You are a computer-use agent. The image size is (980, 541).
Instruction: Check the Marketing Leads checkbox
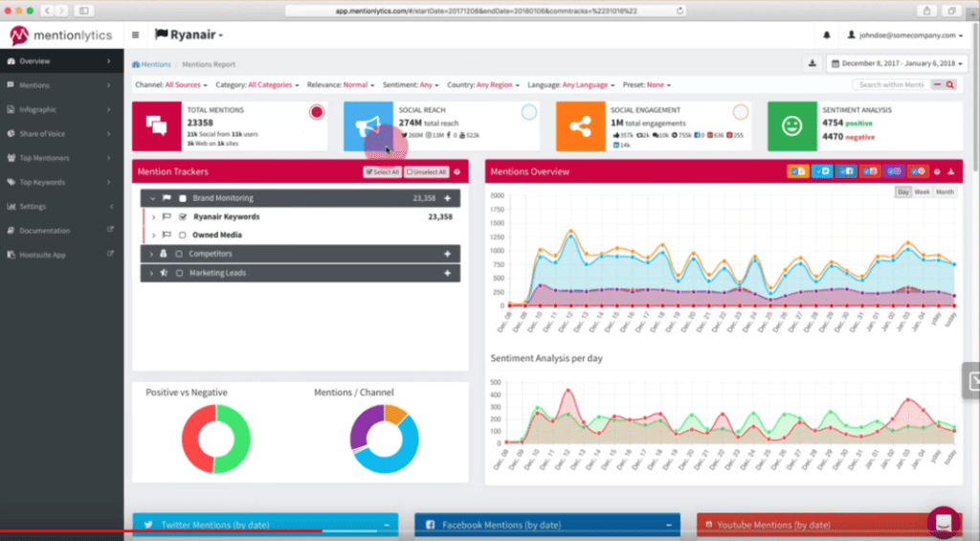[x=179, y=273]
